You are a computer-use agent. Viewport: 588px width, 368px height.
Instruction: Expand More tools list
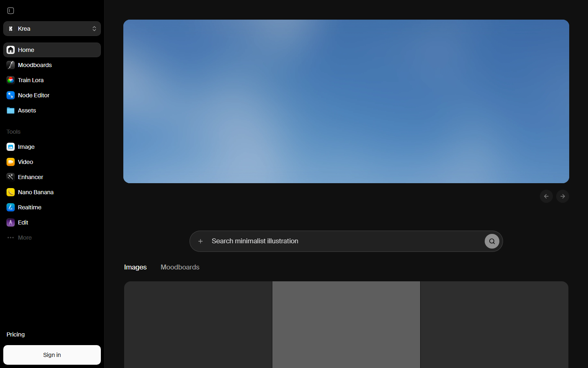point(52,238)
